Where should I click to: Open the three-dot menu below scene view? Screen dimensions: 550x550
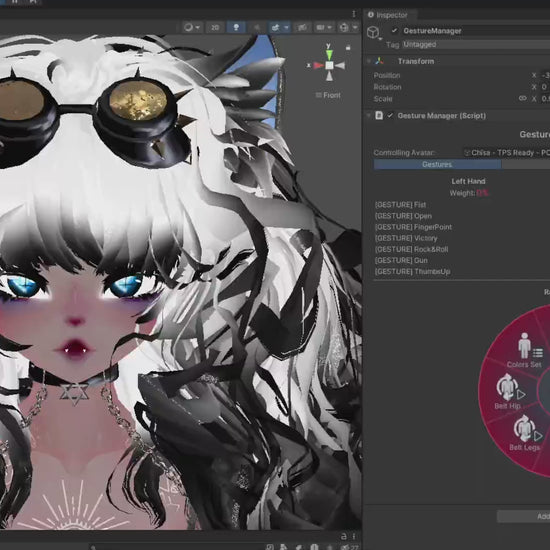(x=354, y=536)
